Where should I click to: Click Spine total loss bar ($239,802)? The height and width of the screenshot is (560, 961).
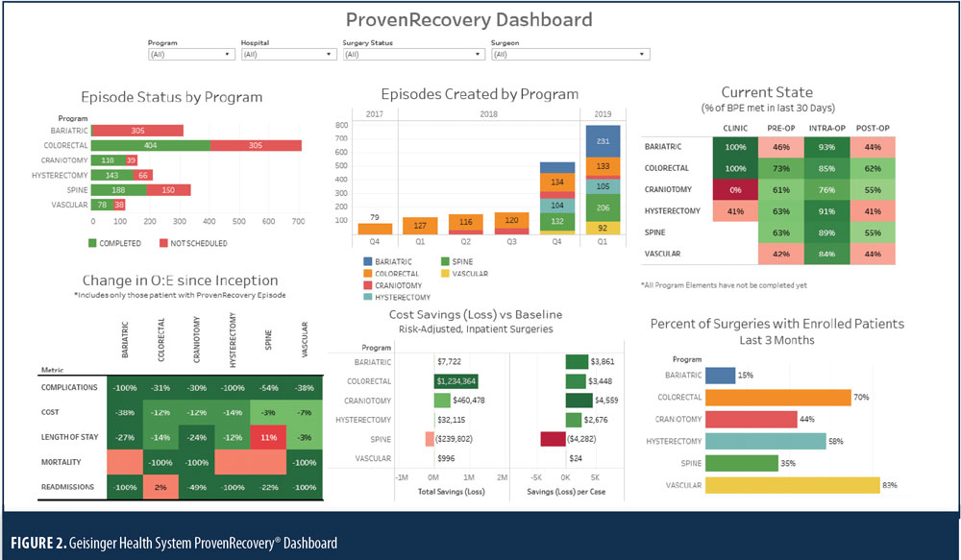click(x=430, y=439)
